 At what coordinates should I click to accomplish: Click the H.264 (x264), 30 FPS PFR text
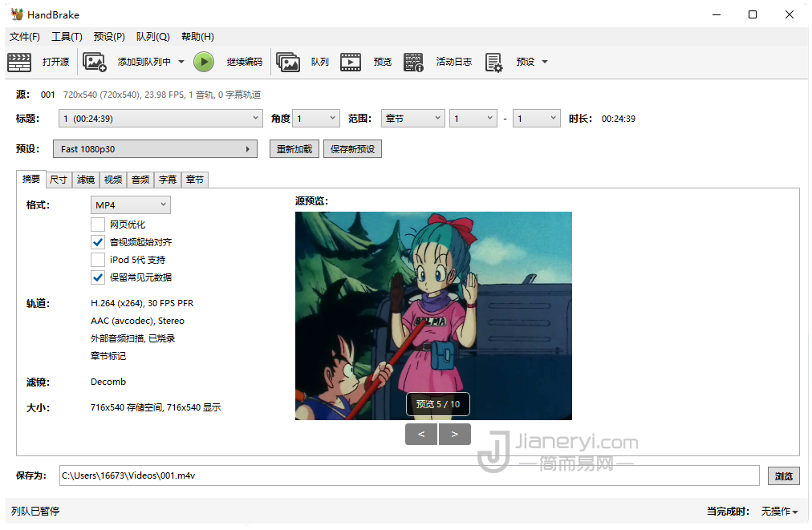[142, 303]
